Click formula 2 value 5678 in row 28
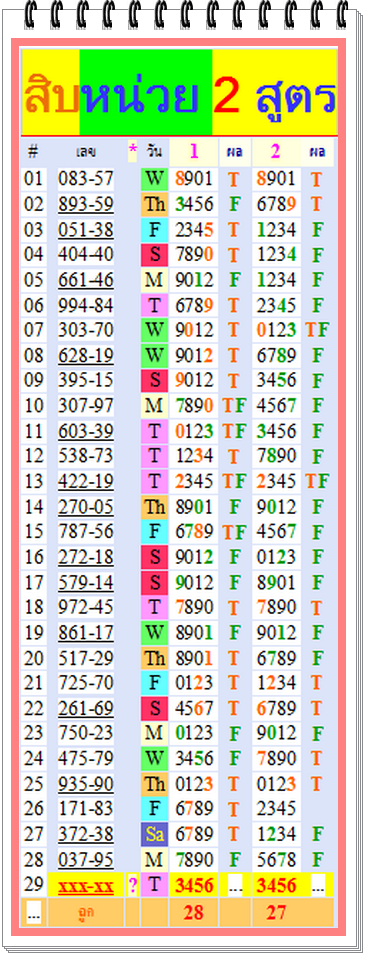 coord(276,859)
